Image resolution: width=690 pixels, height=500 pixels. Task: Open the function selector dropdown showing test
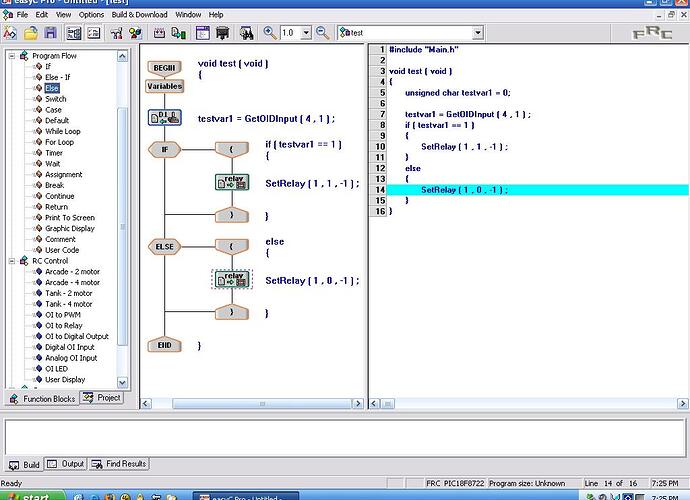477,33
